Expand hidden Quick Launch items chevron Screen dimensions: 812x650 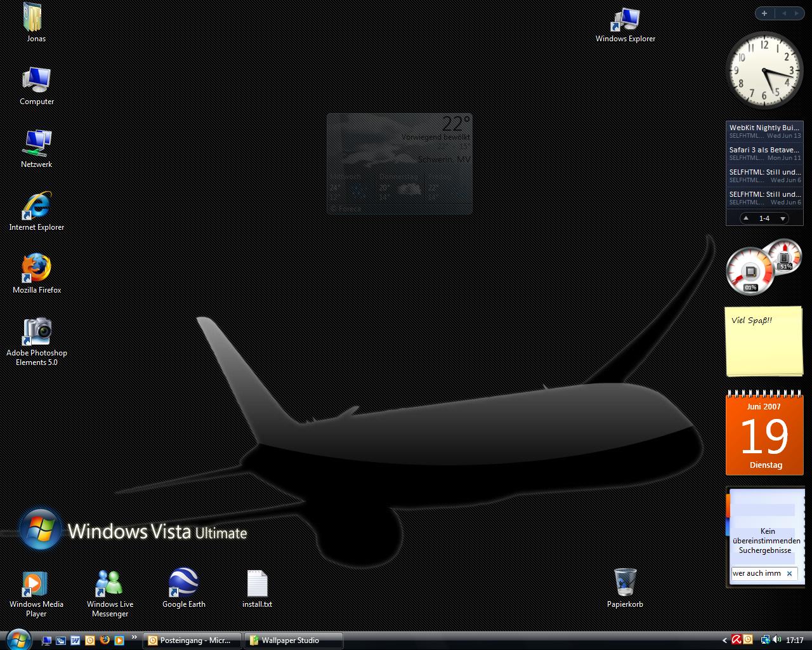[x=134, y=637]
